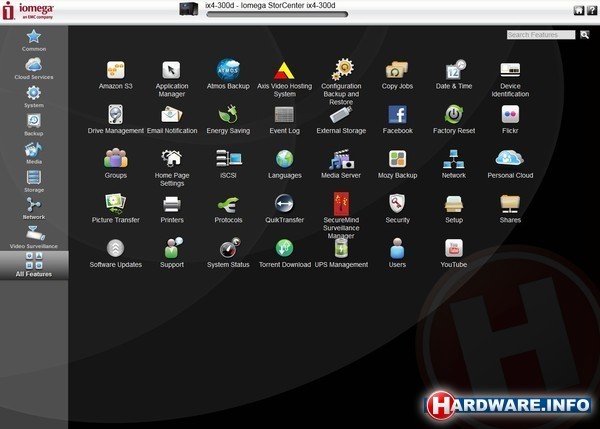
Task: Open Media Server settings
Action: click(341, 164)
